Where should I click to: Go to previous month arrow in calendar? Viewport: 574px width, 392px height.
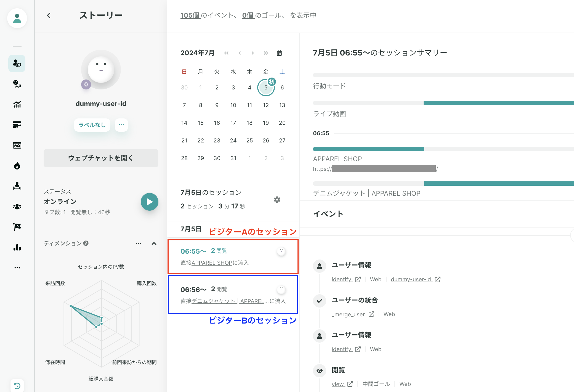[x=240, y=53]
